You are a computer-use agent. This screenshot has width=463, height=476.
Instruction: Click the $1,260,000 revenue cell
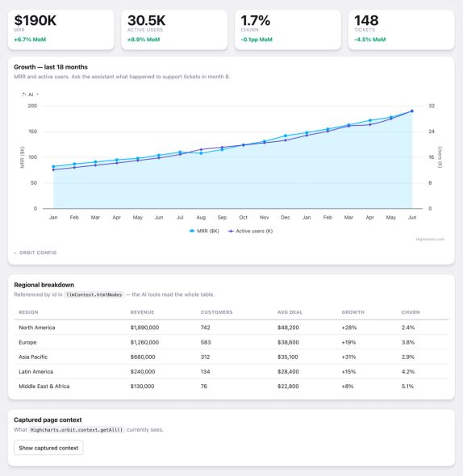[x=144, y=342]
